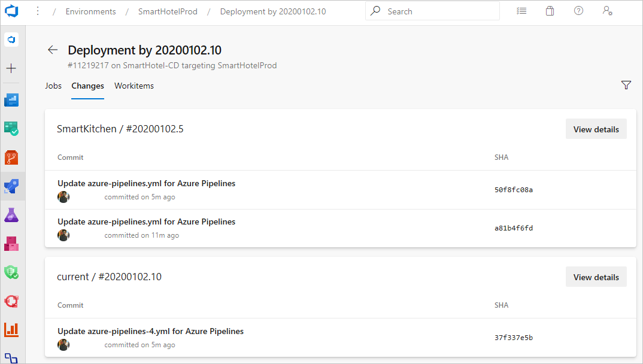
Task: Click the task list icon near search
Action: (x=521, y=10)
